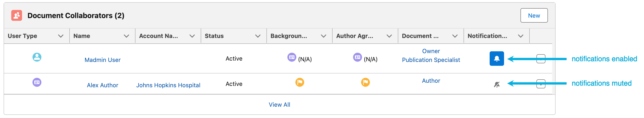This screenshot has width=644, height=118.
Task: Click Alex Author's author agreement flag icon
Action: (365, 82)
